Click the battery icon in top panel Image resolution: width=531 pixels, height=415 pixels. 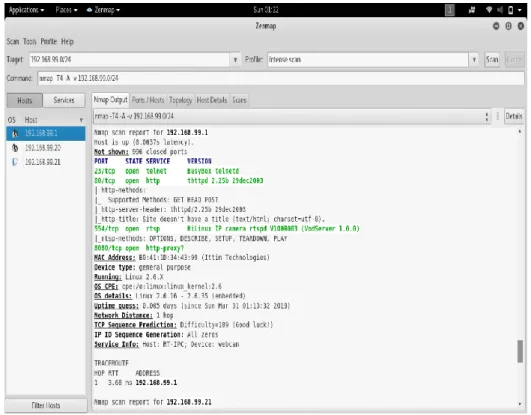coord(510,10)
